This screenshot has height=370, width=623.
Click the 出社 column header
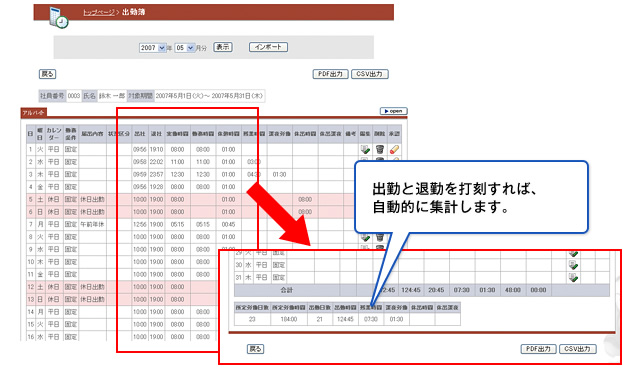[140, 134]
